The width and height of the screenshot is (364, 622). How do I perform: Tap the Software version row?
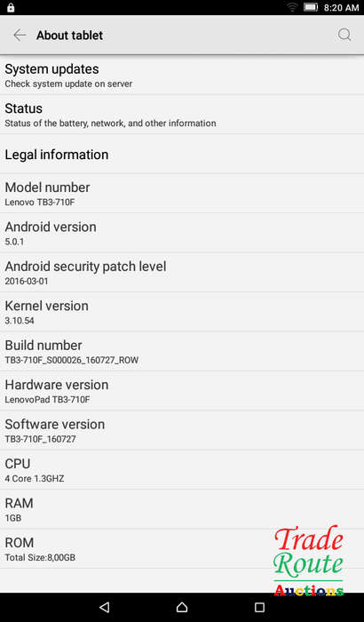tap(182, 430)
